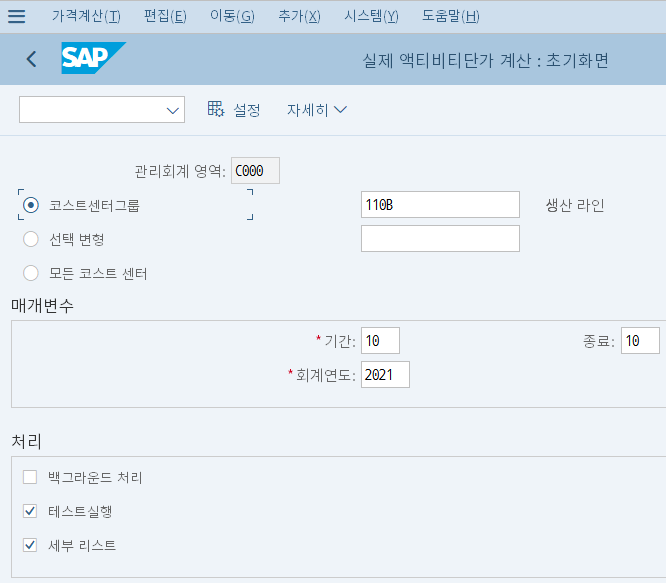Open the 편집(E) menu

(165, 16)
